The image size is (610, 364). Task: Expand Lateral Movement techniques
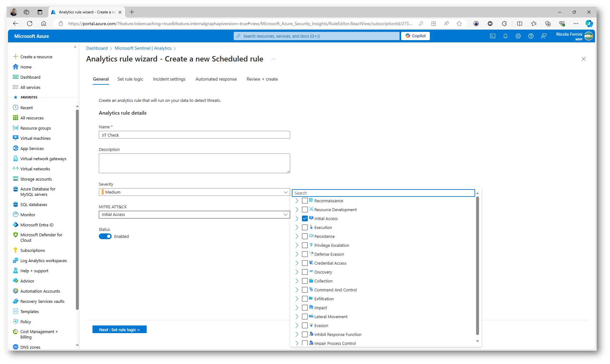[x=297, y=317]
